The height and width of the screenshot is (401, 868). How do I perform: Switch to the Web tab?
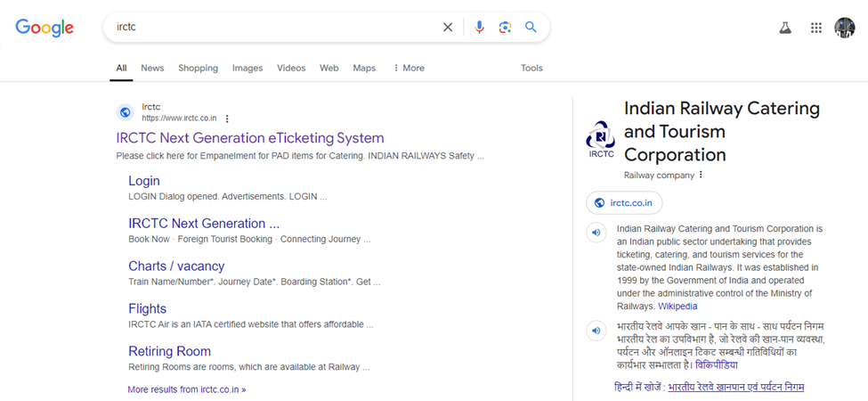tap(329, 68)
